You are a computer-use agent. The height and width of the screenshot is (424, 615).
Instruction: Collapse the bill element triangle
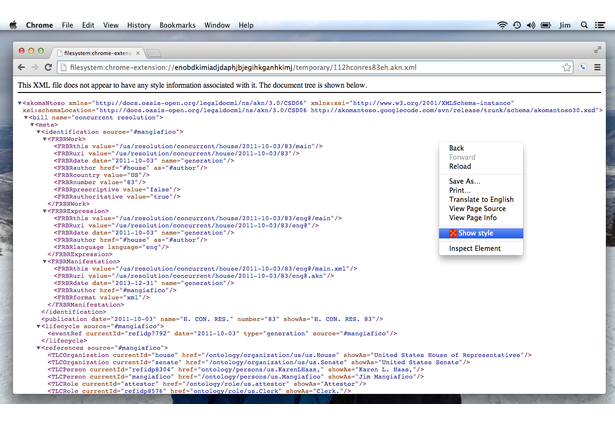point(26,118)
